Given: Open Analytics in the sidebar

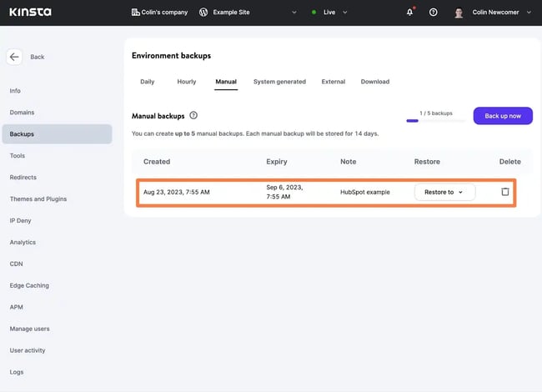Looking at the screenshot, I should coord(23,242).
